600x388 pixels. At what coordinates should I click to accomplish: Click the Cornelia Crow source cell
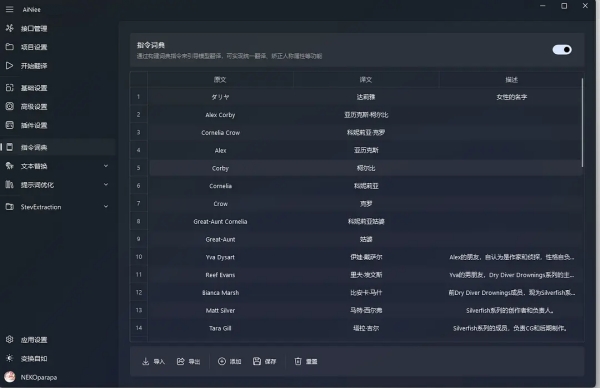point(220,132)
